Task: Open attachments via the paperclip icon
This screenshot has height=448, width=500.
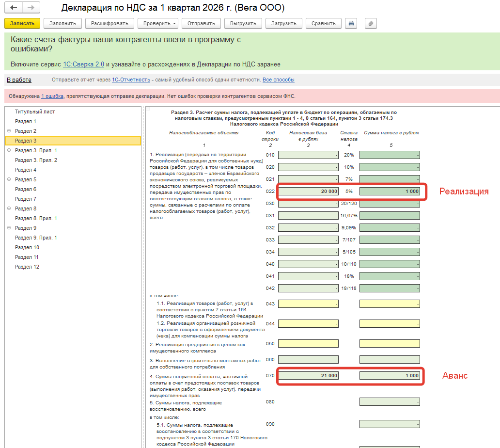Action: 371,23
